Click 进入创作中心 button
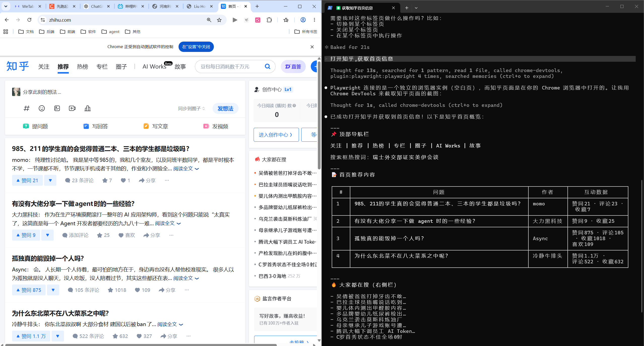The height and width of the screenshot is (346, 644). (276, 135)
